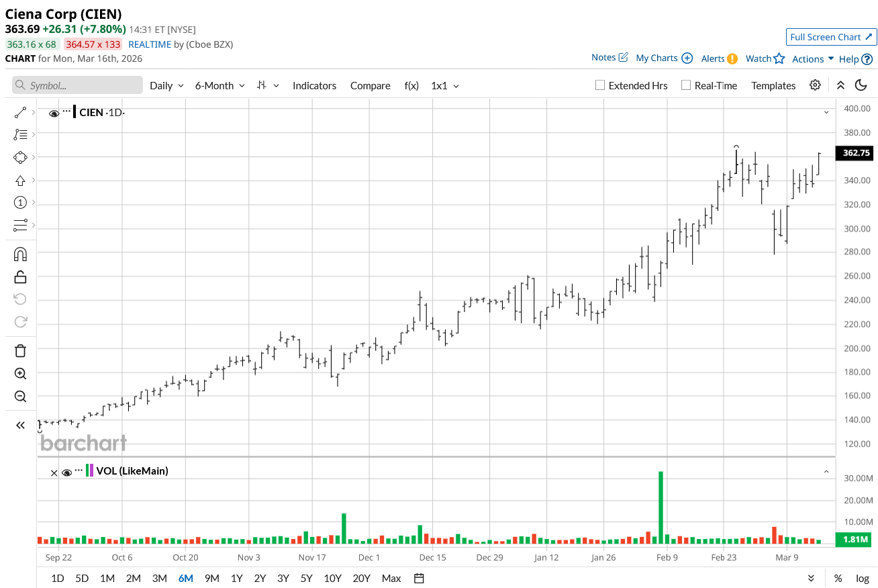
Task: Expand the horizontal lines tool options arrow
Action: (x=34, y=225)
